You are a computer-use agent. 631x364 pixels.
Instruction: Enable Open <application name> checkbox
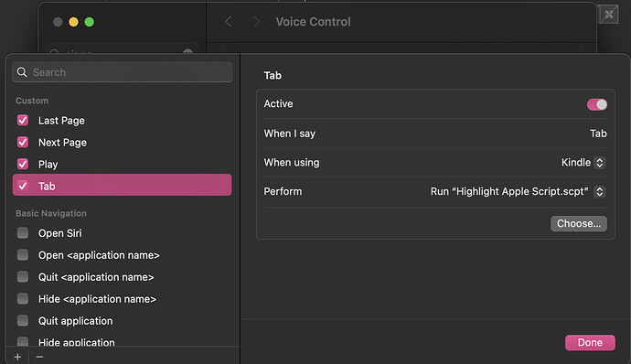[23, 255]
